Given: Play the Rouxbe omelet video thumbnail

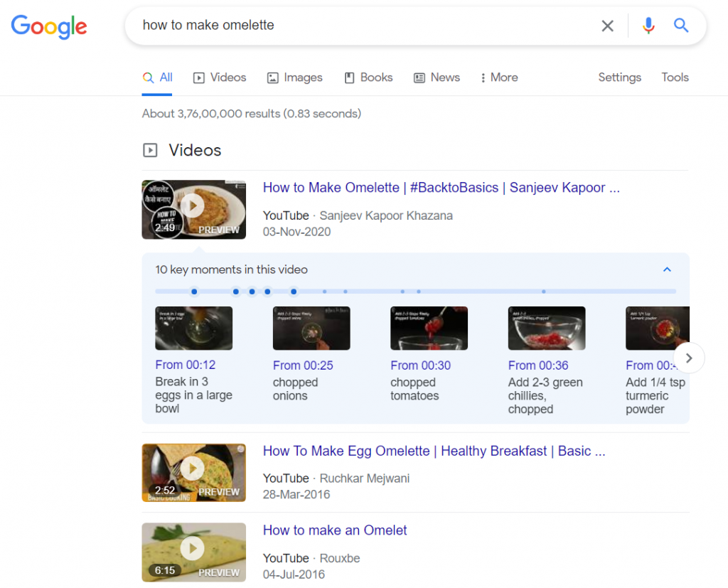Looking at the screenshot, I should 193,552.
